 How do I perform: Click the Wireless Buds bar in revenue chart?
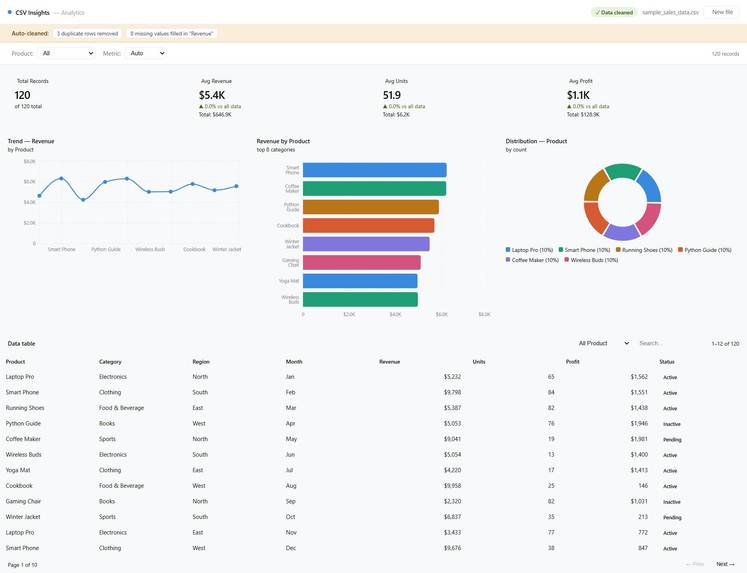360,299
